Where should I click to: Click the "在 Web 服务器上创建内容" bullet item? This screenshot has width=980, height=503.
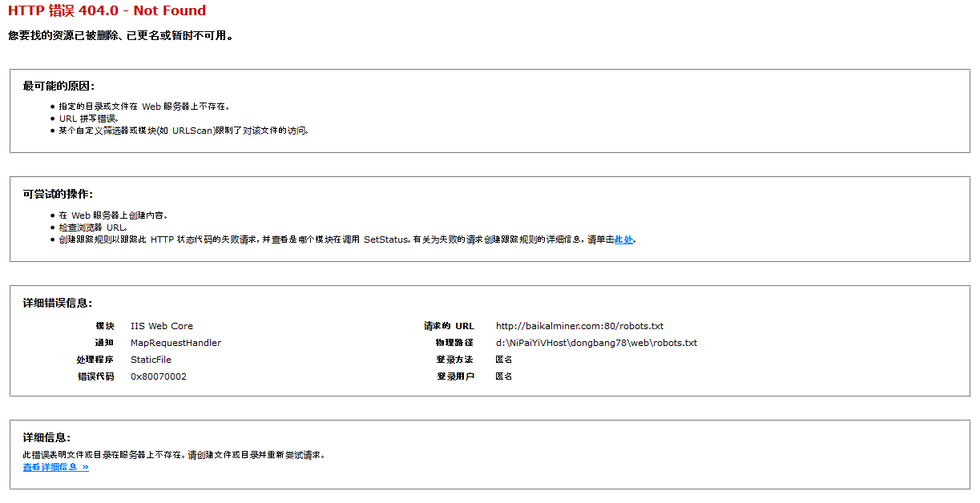click(x=112, y=215)
